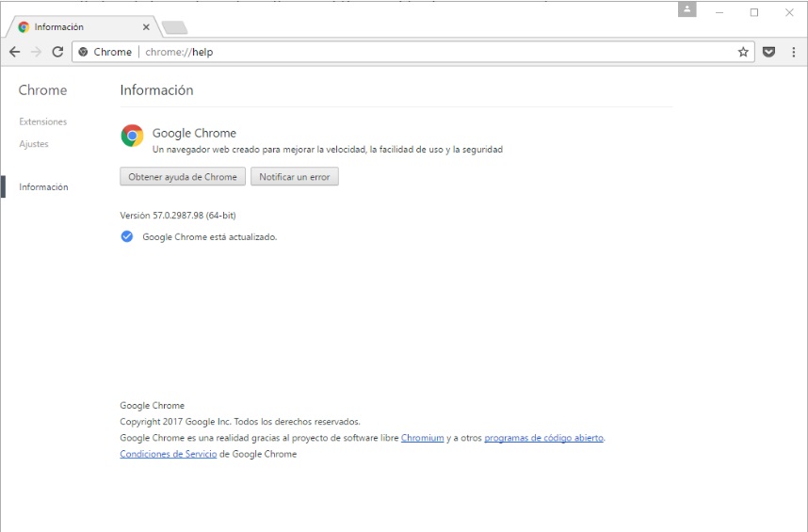The width and height of the screenshot is (808, 532).
Task: Select Información in the left sidebar
Action: click(44, 187)
